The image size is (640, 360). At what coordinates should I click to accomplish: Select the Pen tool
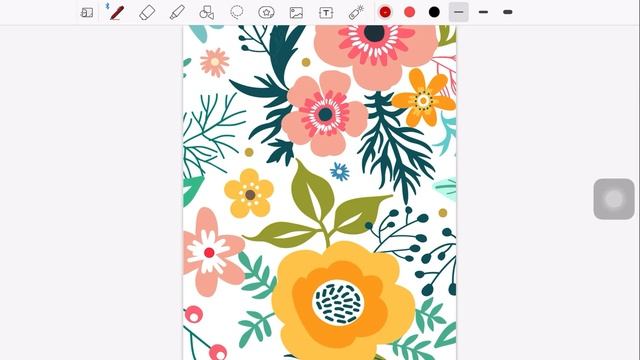(x=117, y=12)
